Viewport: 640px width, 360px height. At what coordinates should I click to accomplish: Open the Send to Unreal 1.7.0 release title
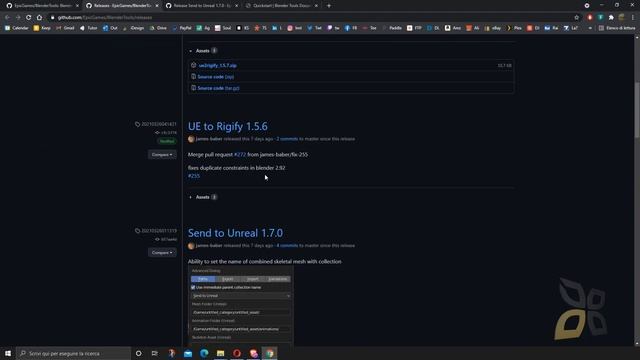click(x=235, y=233)
